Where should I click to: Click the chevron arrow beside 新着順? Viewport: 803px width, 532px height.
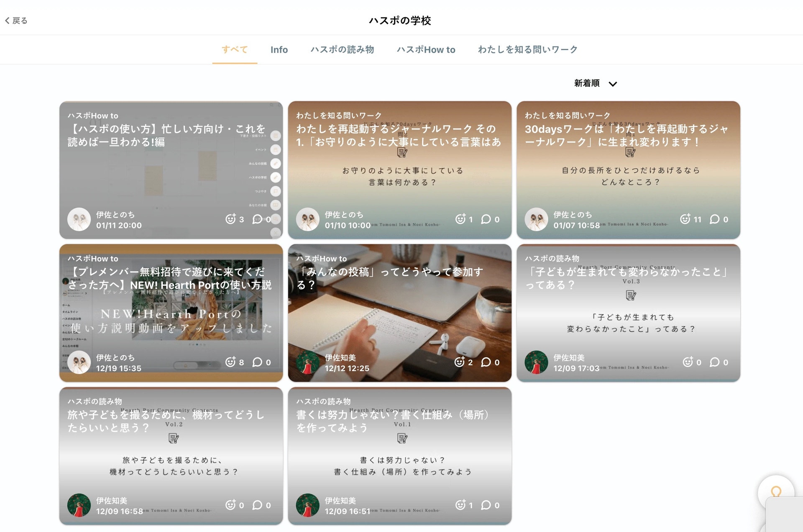613,84
